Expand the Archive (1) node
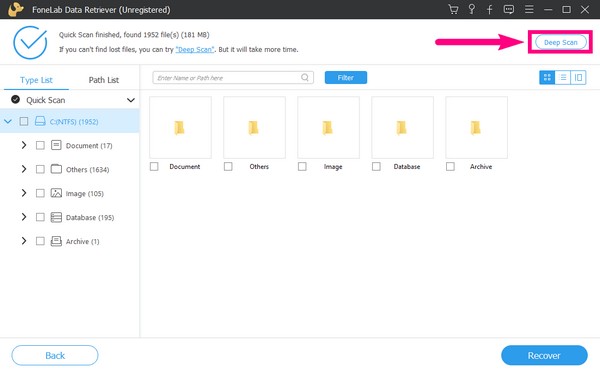Viewport: 600px width, 377px height. (x=24, y=241)
